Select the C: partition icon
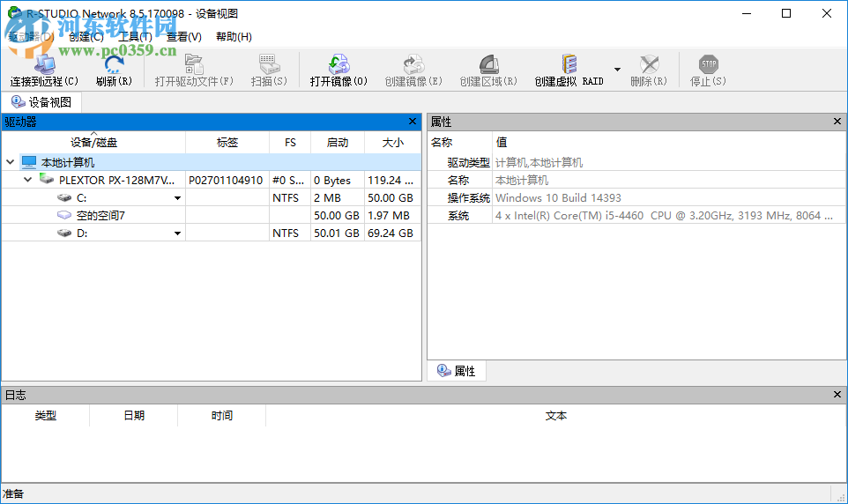 (64, 198)
